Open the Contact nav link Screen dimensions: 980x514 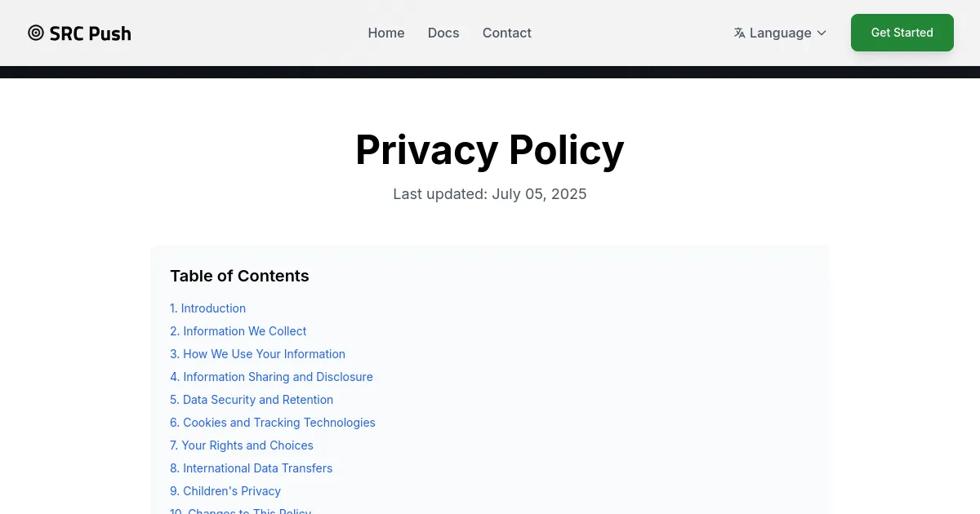pyautogui.click(x=506, y=33)
